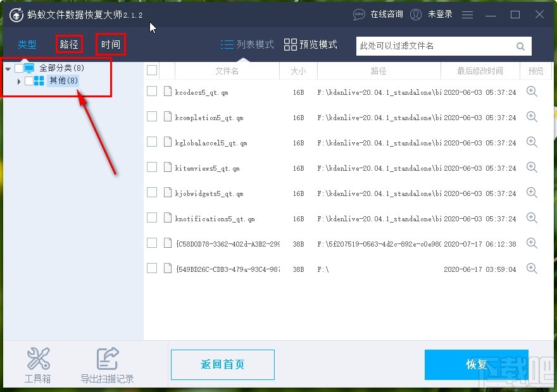Click timestamp 2020-07-17 06:12:38
This screenshot has height=392, width=557.
click(x=480, y=244)
